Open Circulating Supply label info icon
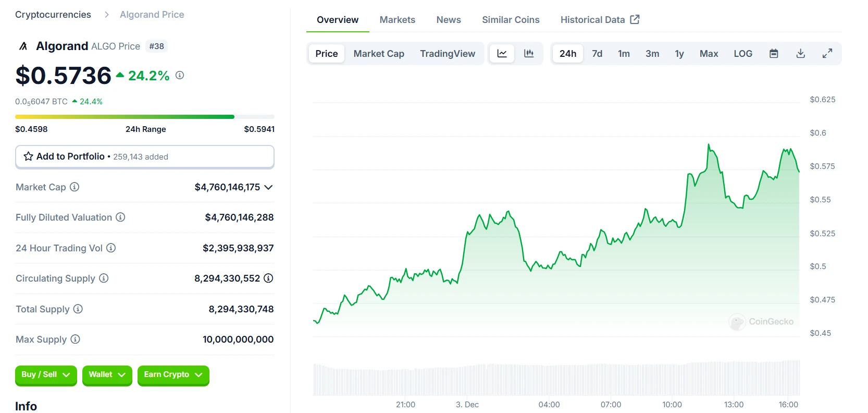This screenshot has width=868, height=413. click(x=104, y=278)
